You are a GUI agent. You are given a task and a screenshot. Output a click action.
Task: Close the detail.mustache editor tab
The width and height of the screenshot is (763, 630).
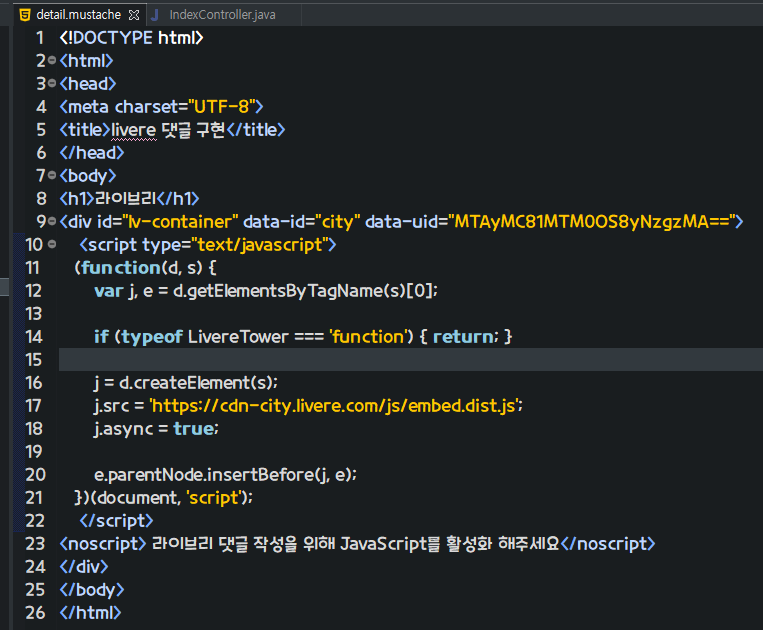(134, 16)
